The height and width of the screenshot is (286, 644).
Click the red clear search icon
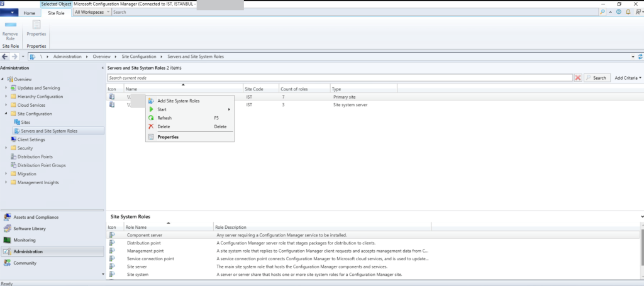pyautogui.click(x=577, y=78)
